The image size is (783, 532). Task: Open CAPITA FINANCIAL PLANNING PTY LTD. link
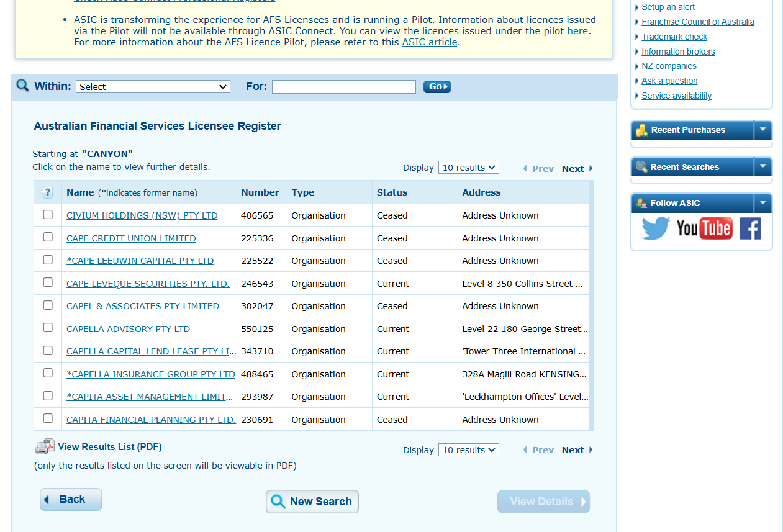click(151, 420)
